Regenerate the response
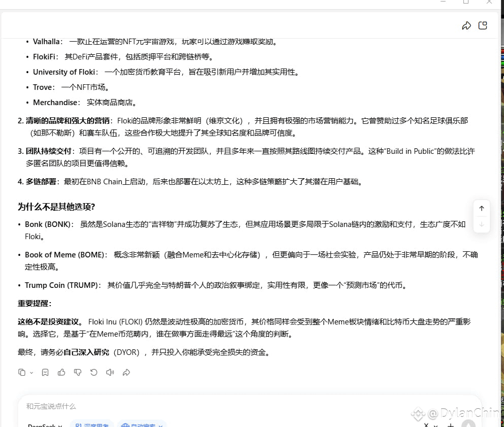The height and width of the screenshot is (427, 504). [93, 372]
